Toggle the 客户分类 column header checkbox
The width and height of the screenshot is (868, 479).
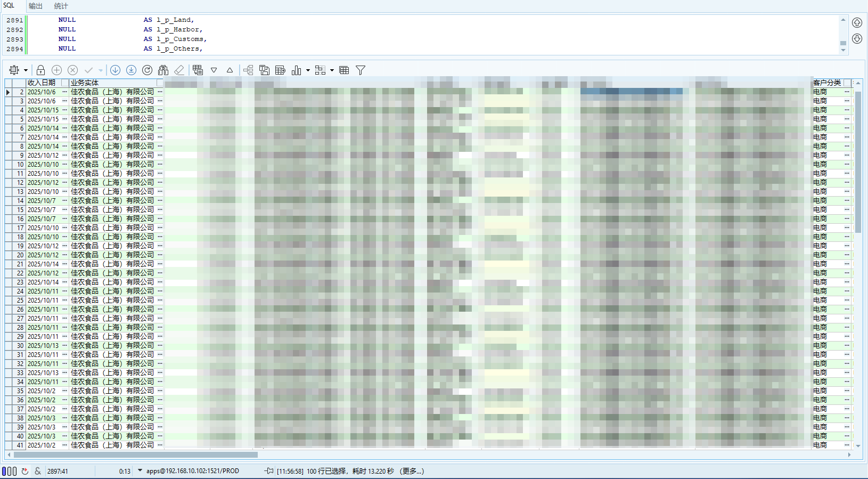pos(847,83)
